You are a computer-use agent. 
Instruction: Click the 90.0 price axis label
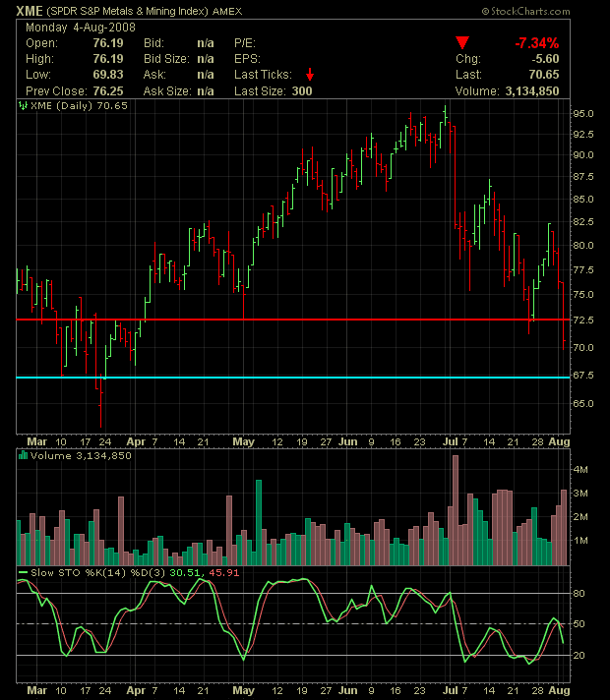pyautogui.click(x=583, y=155)
